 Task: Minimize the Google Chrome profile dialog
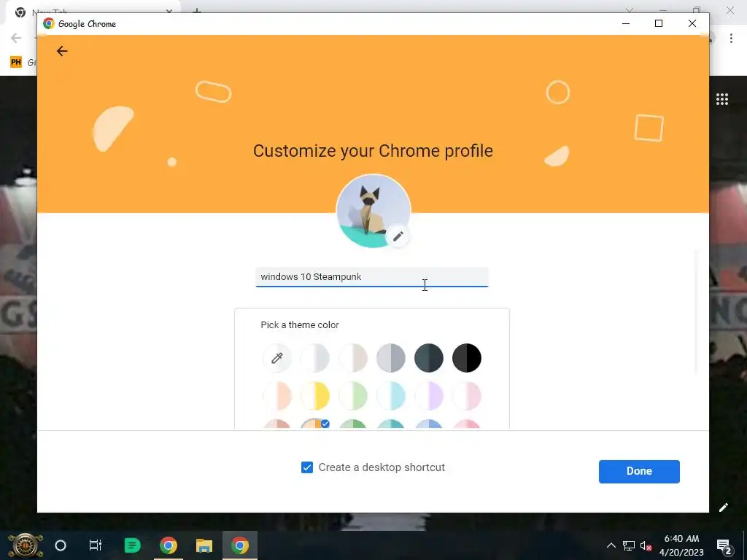coord(626,23)
